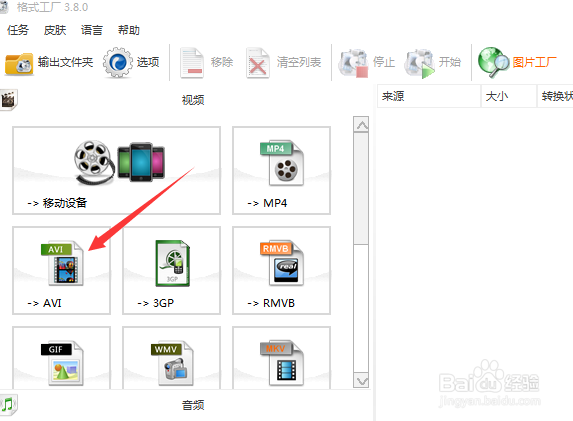Open the 输出文件夹 output folder
Viewport: 573px width, 421px height.
[x=49, y=63]
